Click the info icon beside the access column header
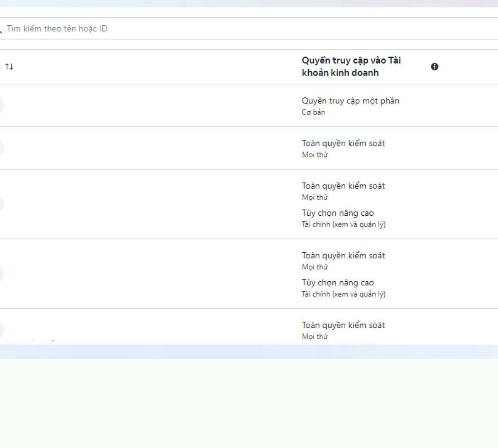The height and width of the screenshot is (448, 498). 435,67
